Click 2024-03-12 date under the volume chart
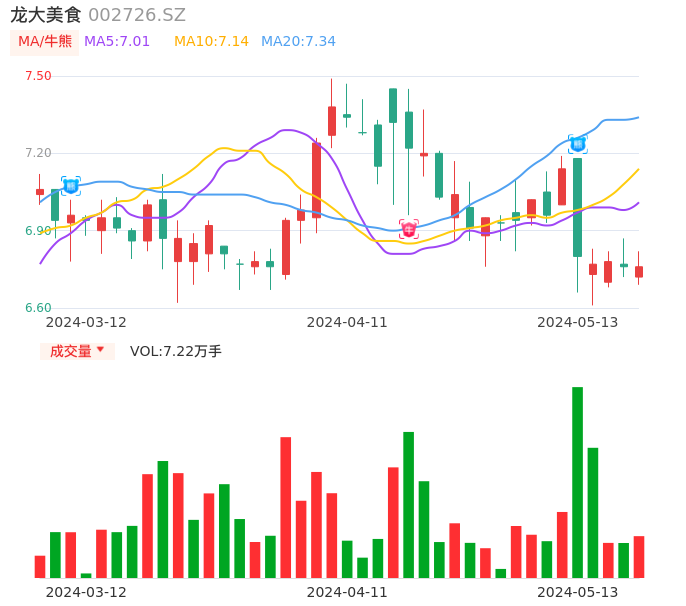 86,592
